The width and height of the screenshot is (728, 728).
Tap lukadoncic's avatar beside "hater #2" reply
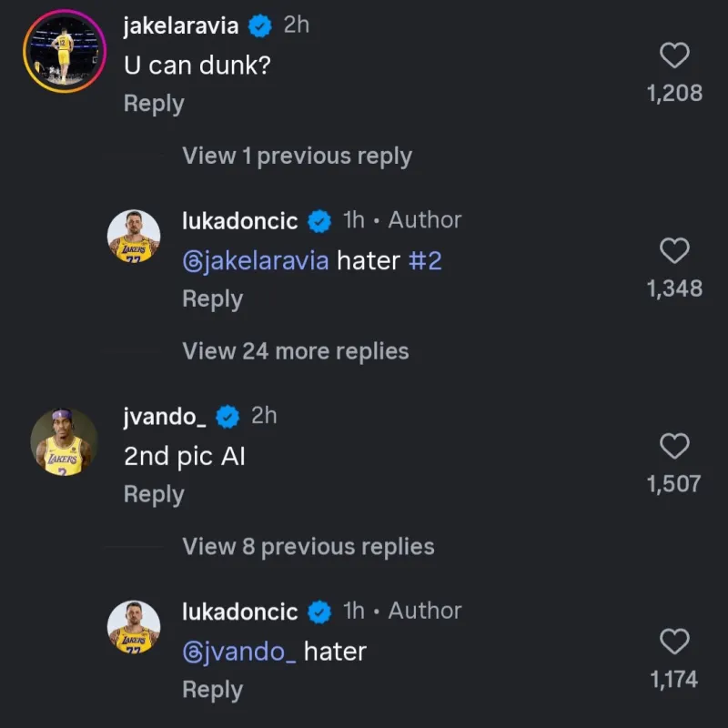pyautogui.click(x=134, y=236)
